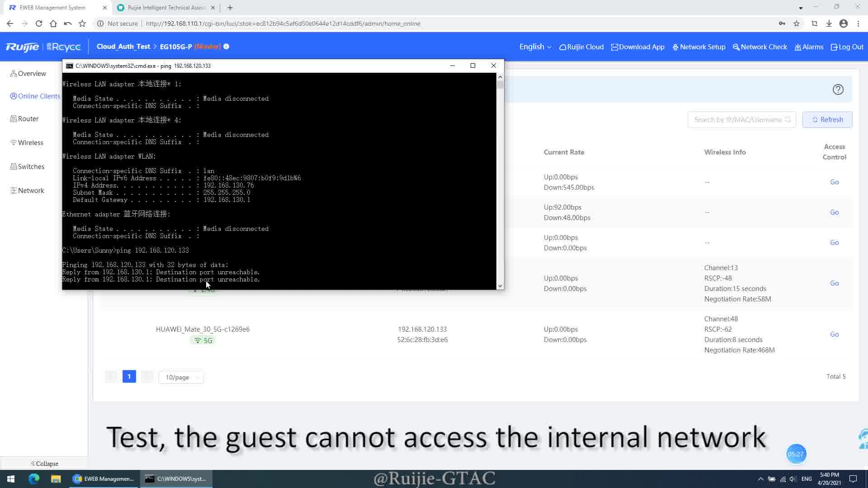Open the notification center icon

[853, 479]
